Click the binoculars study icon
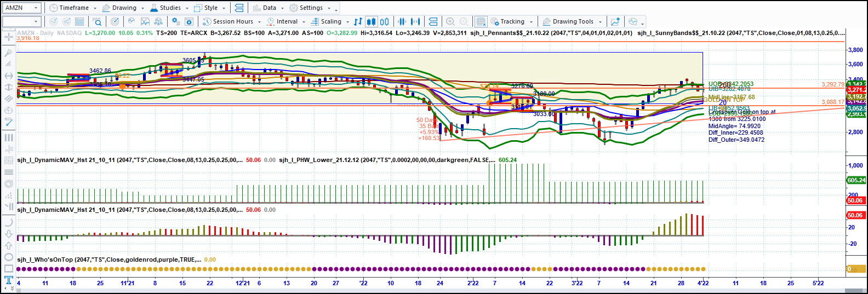The height and width of the screenshot is (294, 868). tap(158, 21)
